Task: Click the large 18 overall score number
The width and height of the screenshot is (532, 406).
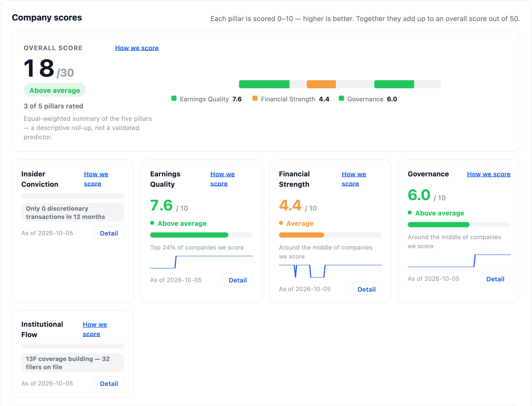Action: (x=39, y=68)
